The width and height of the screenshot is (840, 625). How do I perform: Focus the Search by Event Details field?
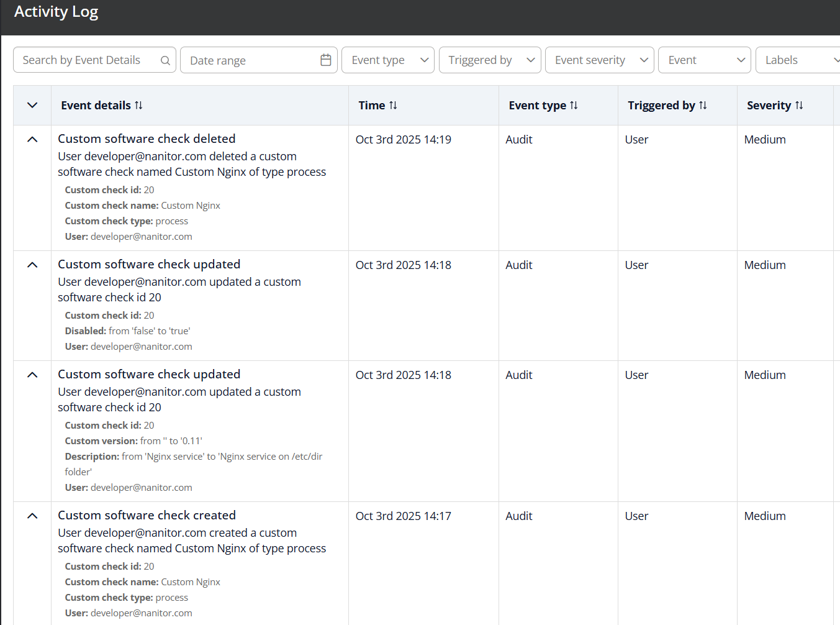tap(87, 60)
